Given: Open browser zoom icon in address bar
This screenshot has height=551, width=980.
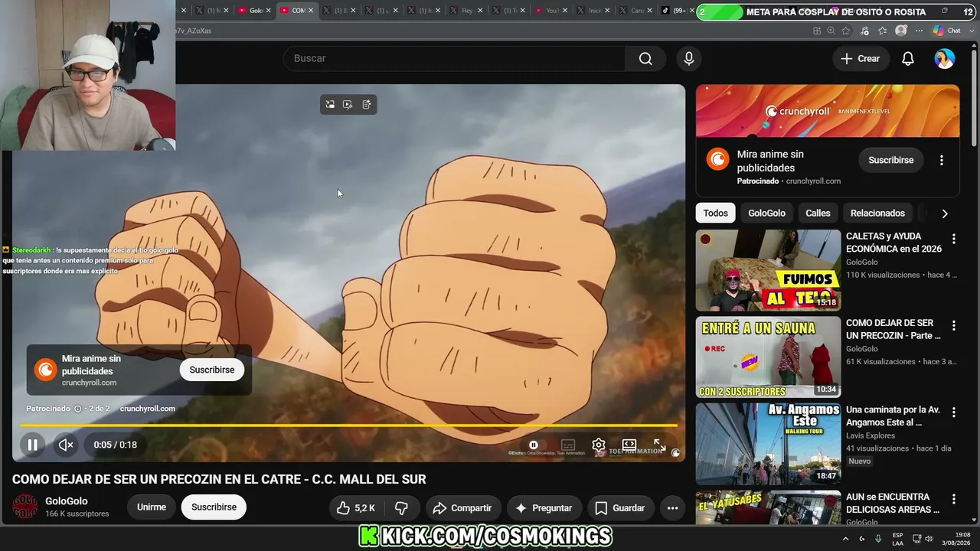Looking at the screenshot, I should coord(831,31).
